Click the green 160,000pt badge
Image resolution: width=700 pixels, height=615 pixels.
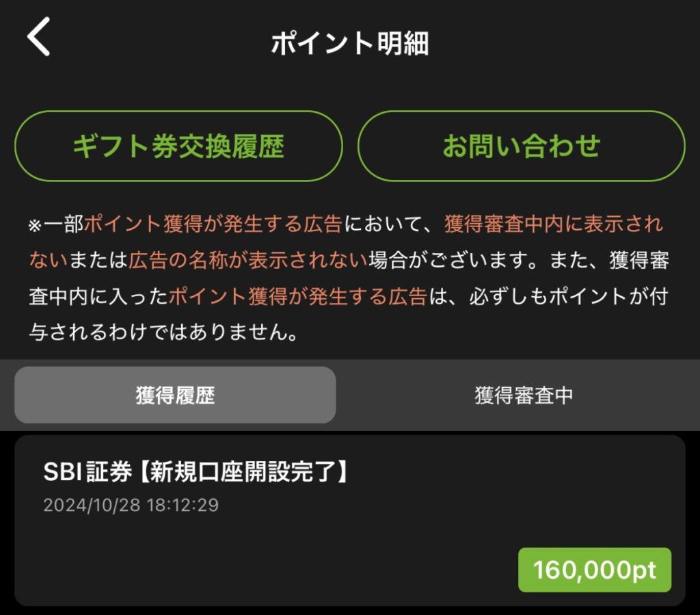pos(594,570)
